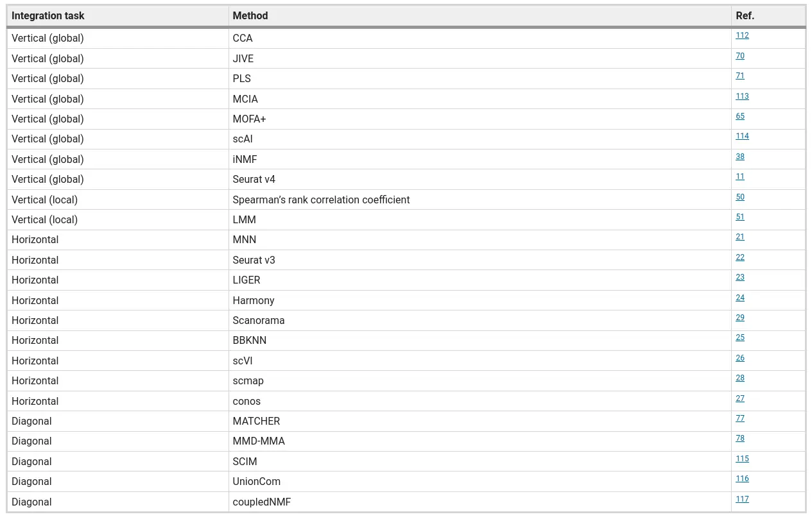Image resolution: width=812 pixels, height=519 pixels.
Task: Open reference 113 for MCIA
Action: coord(742,96)
